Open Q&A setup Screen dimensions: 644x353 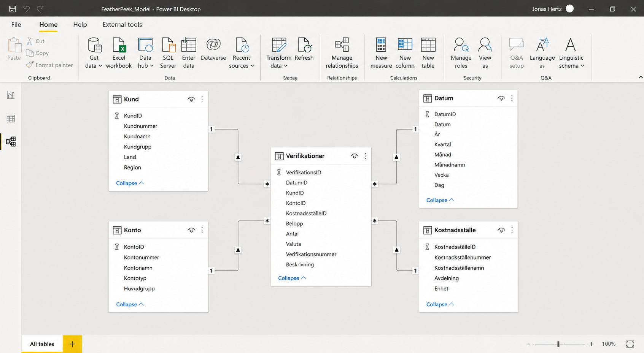tap(517, 53)
